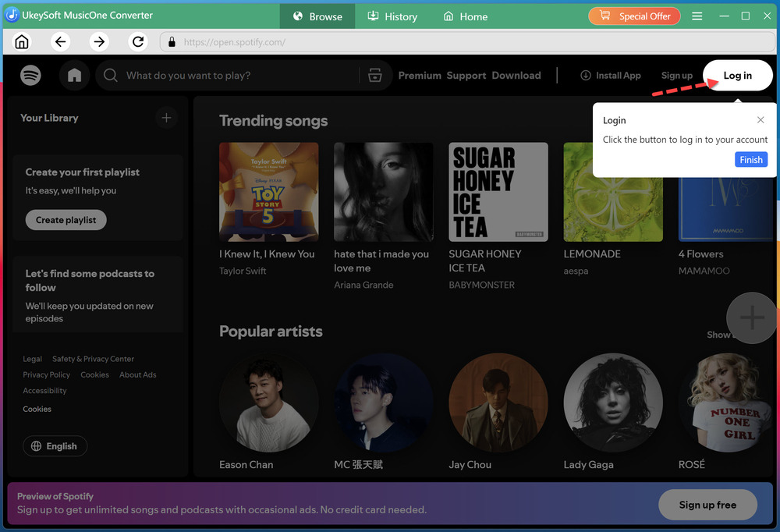Open the Toy Story 5 album cover
The height and width of the screenshot is (532, 780).
point(268,192)
